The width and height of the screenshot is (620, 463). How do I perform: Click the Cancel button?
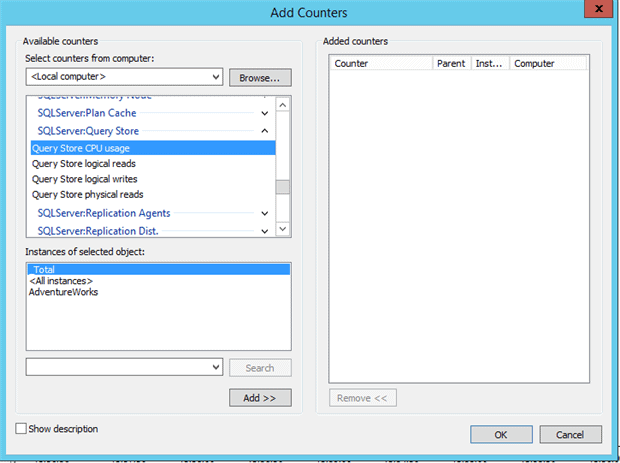point(571,435)
